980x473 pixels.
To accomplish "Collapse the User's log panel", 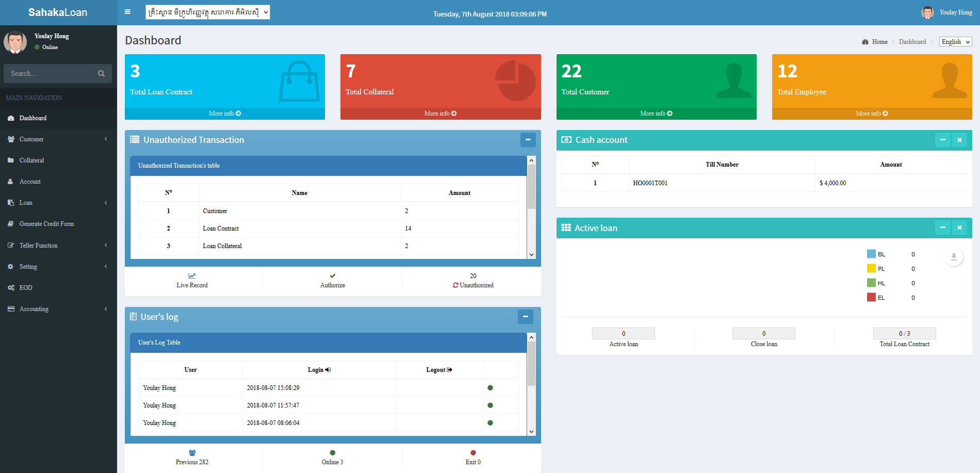I will tap(525, 317).
